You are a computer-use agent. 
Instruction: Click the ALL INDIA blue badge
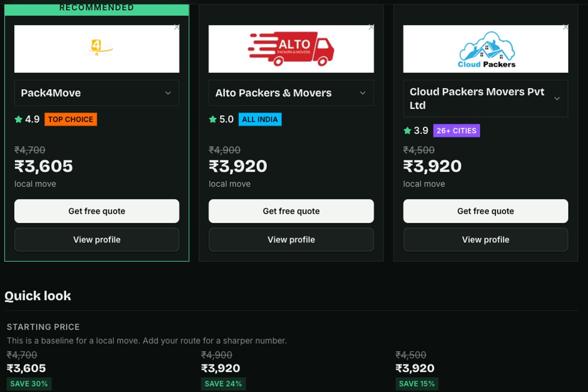click(x=260, y=119)
